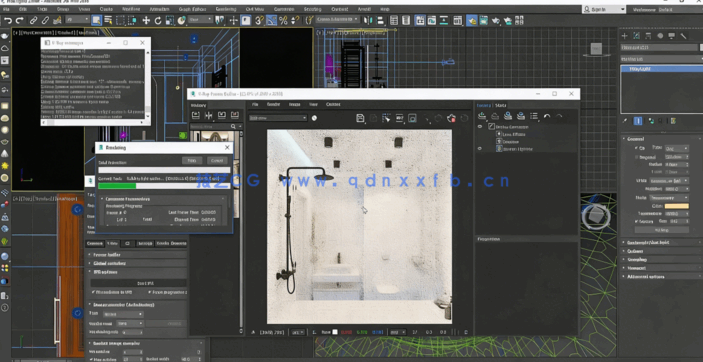Click the History compare A/B icon
Viewport: 703px width, 362px height.
coord(208,115)
